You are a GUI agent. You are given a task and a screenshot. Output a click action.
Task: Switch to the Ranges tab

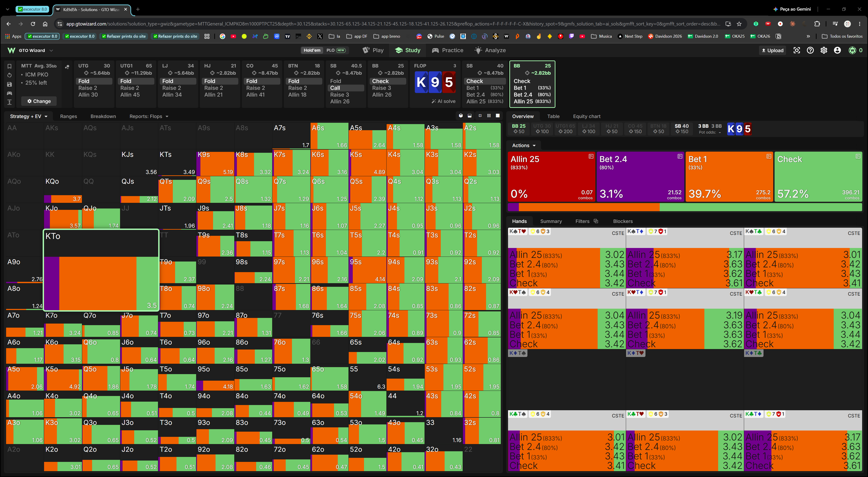pos(68,116)
